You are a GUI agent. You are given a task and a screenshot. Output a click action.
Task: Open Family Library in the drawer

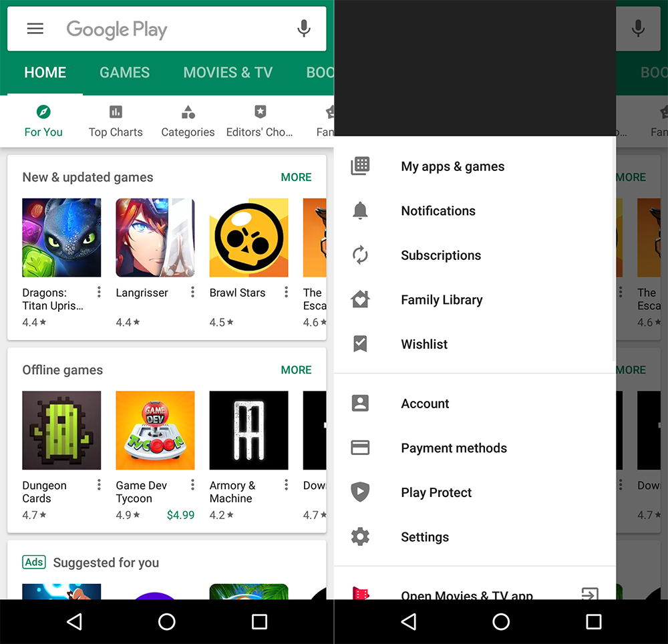tap(475, 299)
